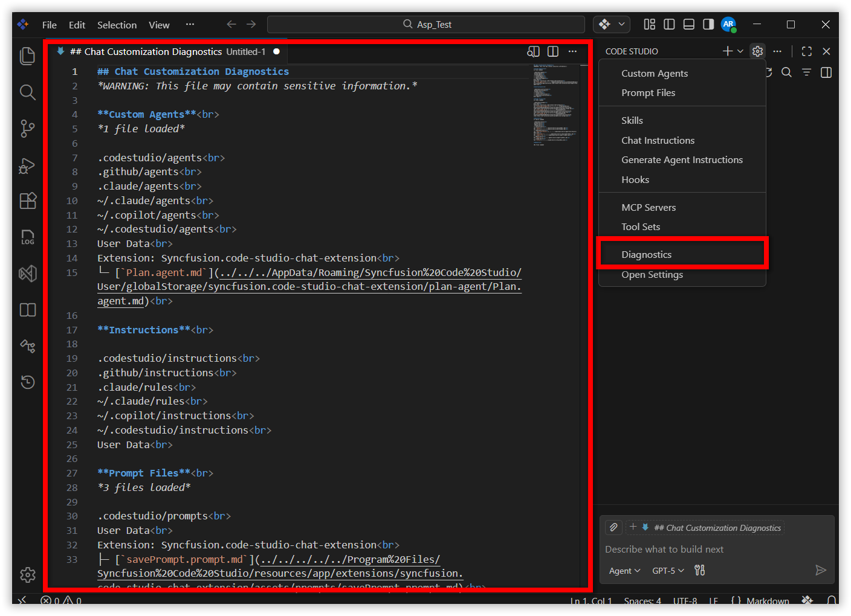Open the Search view in activity bar
Viewport: 851px width, 616px height.
[x=27, y=92]
